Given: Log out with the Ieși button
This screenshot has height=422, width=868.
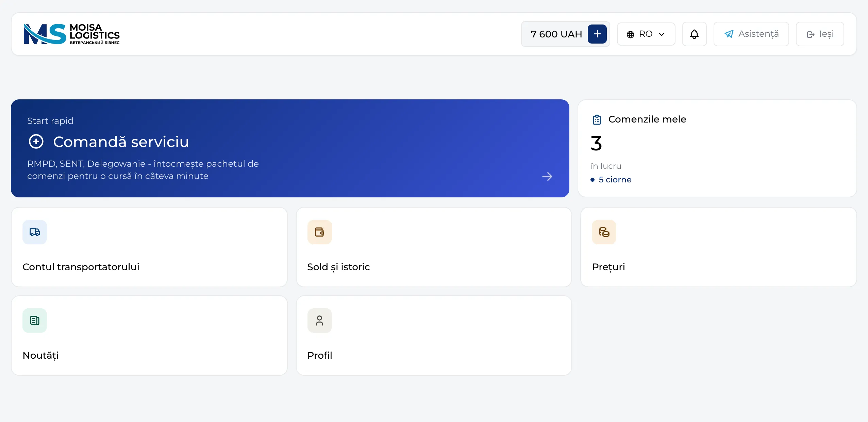Looking at the screenshot, I should pos(820,34).
